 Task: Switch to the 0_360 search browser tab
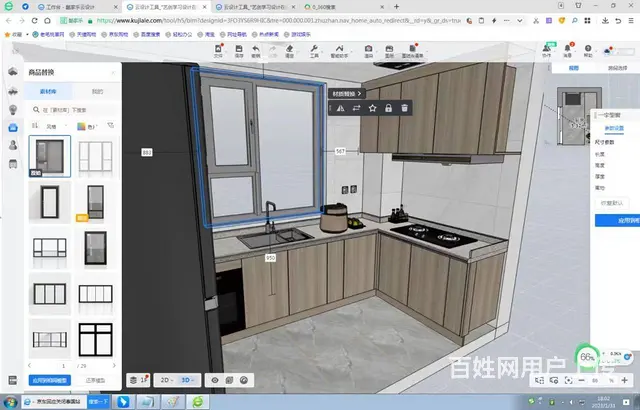pos(344,7)
